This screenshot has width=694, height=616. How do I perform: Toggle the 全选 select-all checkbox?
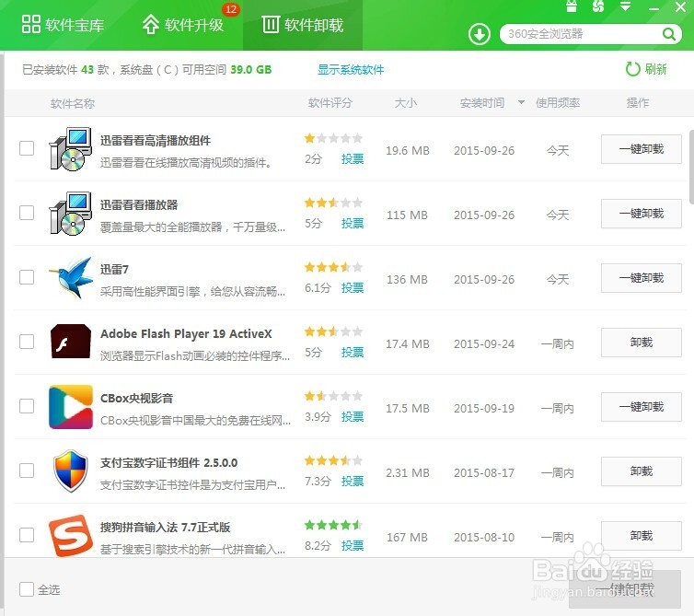[x=27, y=589]
